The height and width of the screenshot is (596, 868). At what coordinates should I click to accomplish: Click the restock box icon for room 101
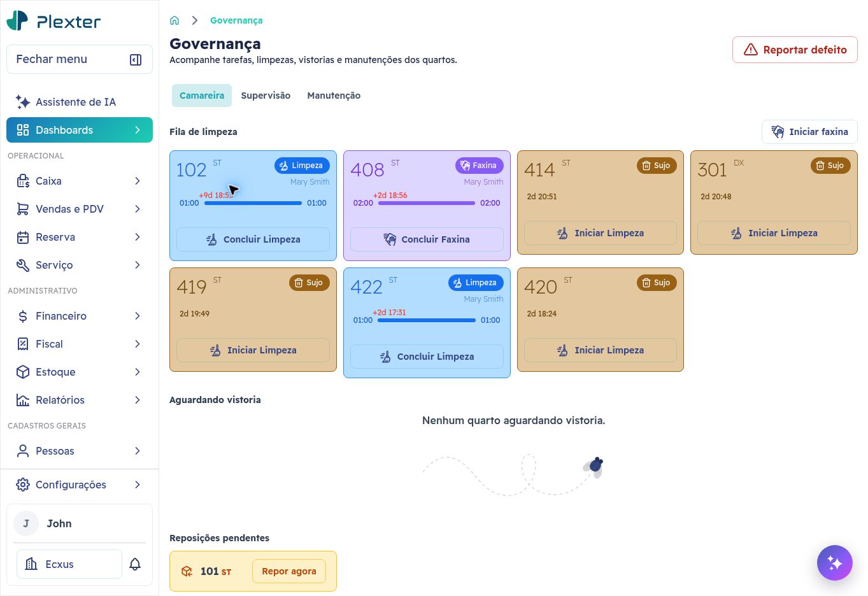coord(187,571)
